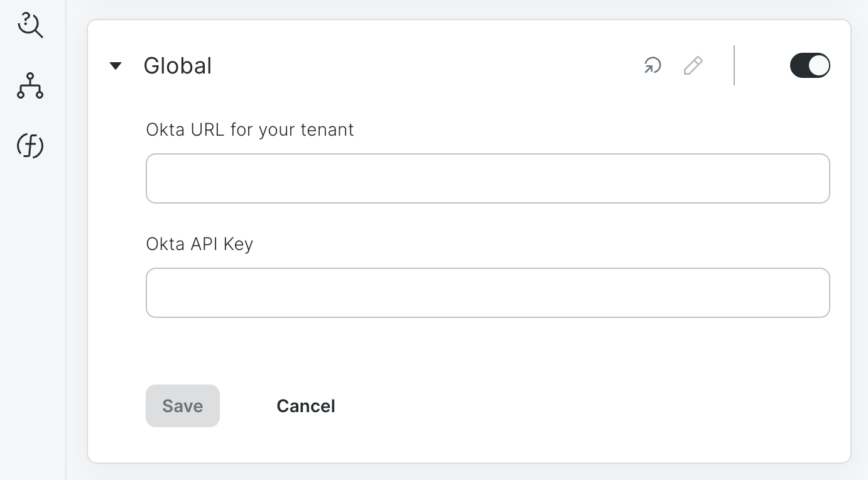Click the curved arrow icon near the toggle
Screen dimensions: 868x480
click(x=652, y=65)
